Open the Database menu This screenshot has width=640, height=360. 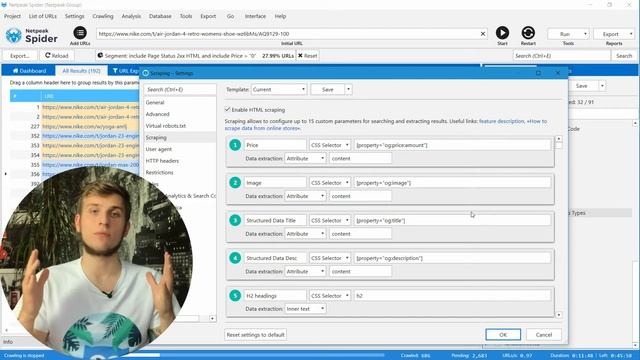160,16
